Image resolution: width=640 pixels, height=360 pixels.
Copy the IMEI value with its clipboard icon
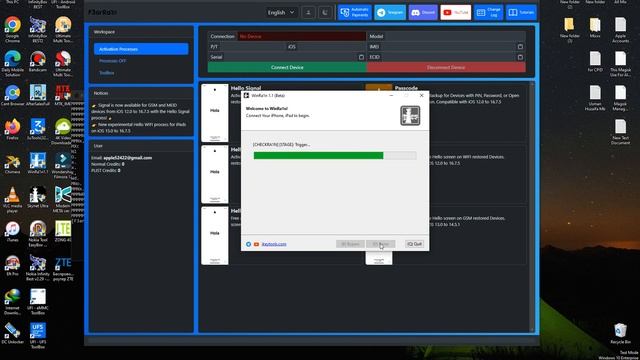520,47
